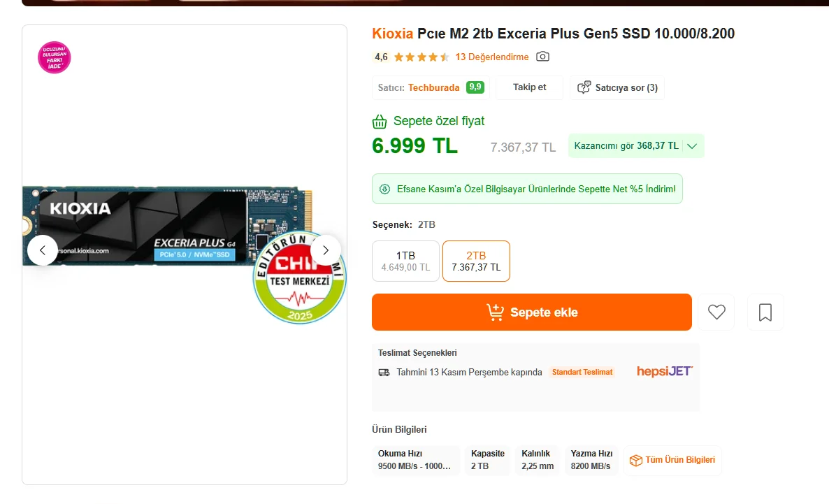
Task: Add product with Sepete ekle button
Action: pos(531,312)
